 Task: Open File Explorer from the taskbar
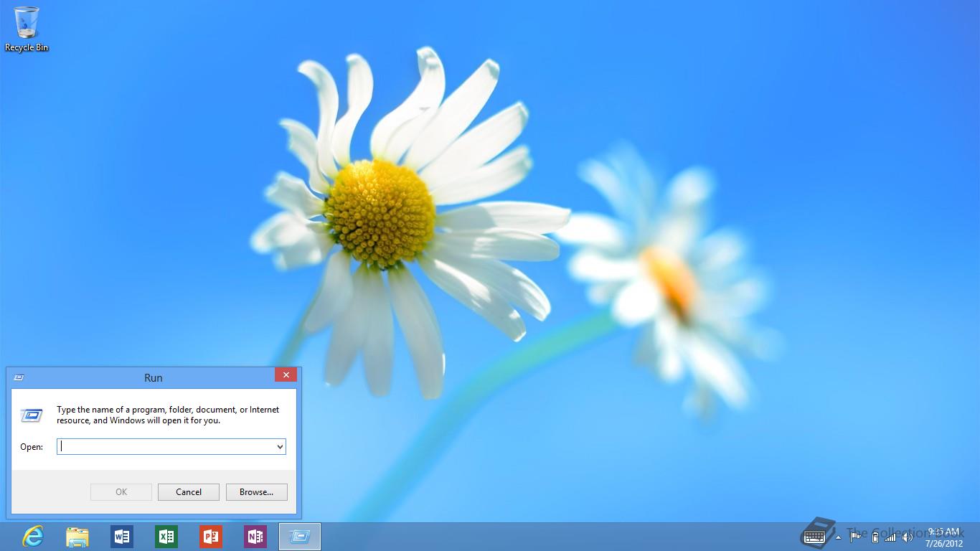coord(77,536)
